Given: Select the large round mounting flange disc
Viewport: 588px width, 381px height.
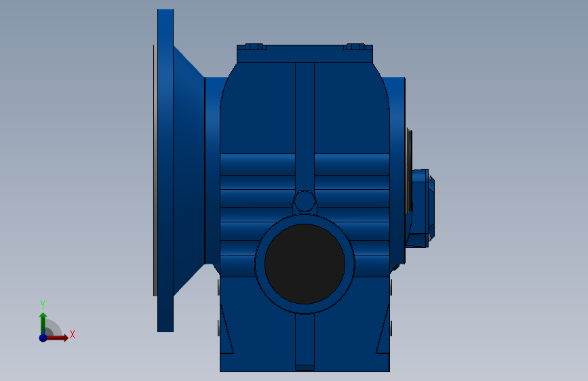Looking at the screenshot, I should coord(165,171).
